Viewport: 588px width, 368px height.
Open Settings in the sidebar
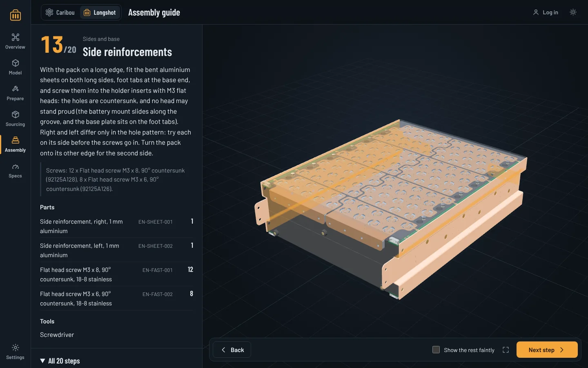(15, 352)
